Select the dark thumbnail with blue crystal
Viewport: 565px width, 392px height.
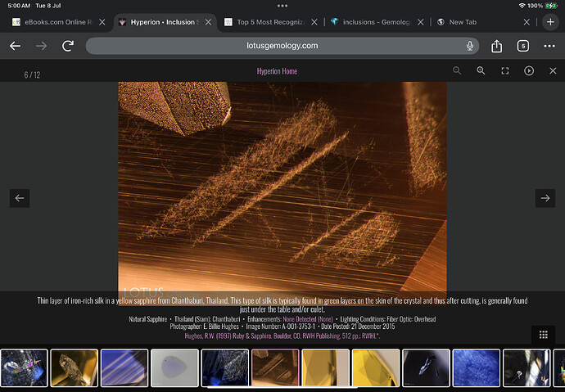[x=426, y=368]
